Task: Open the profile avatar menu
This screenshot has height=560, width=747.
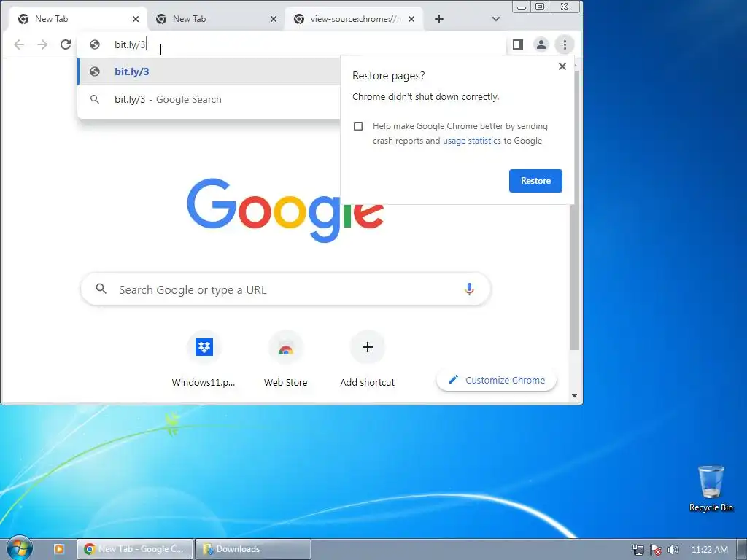Action: 541,44
